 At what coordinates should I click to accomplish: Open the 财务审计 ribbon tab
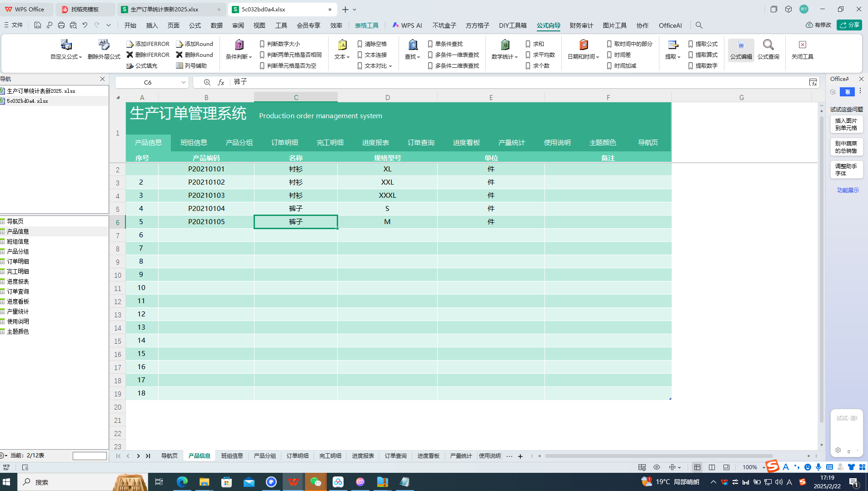[x=581, y=25]
